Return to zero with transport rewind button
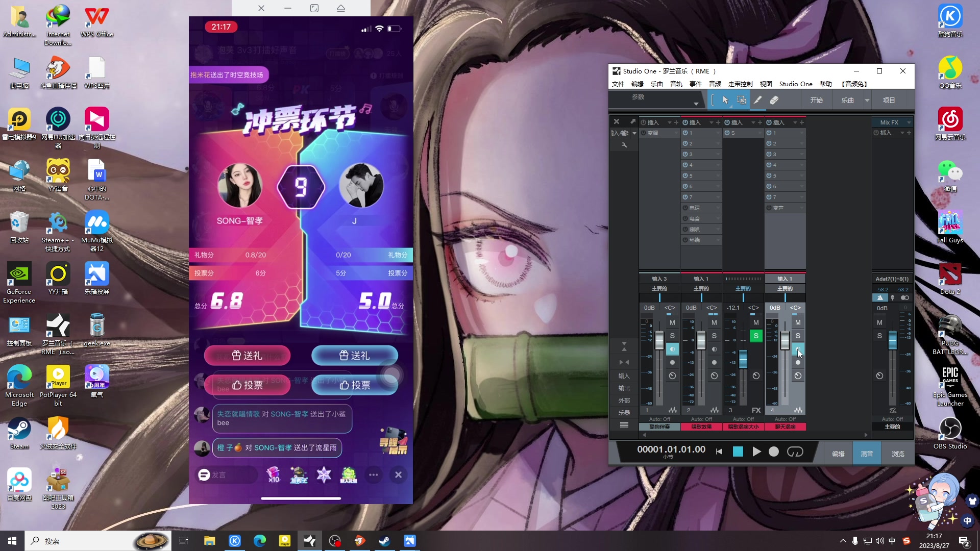 (719, 452)
